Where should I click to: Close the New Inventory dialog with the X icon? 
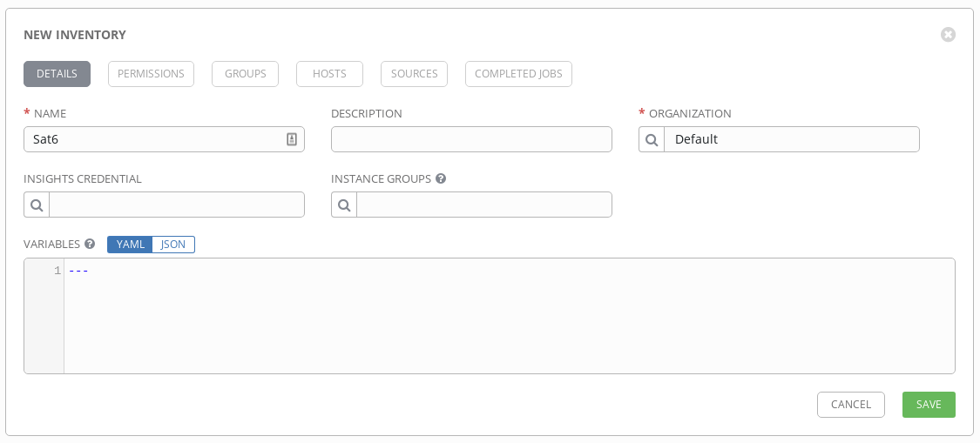click(x=948, y=34)
